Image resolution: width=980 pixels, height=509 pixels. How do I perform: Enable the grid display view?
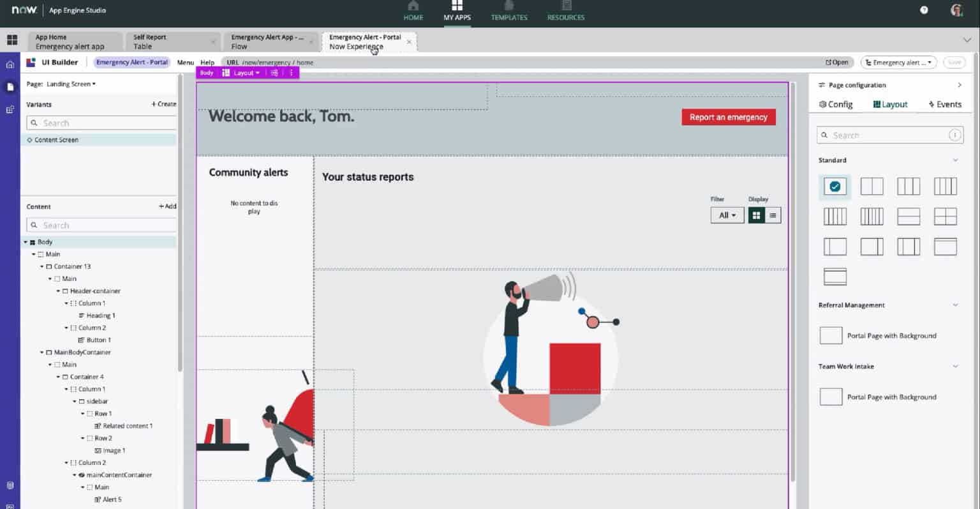[x=756, y=215]
